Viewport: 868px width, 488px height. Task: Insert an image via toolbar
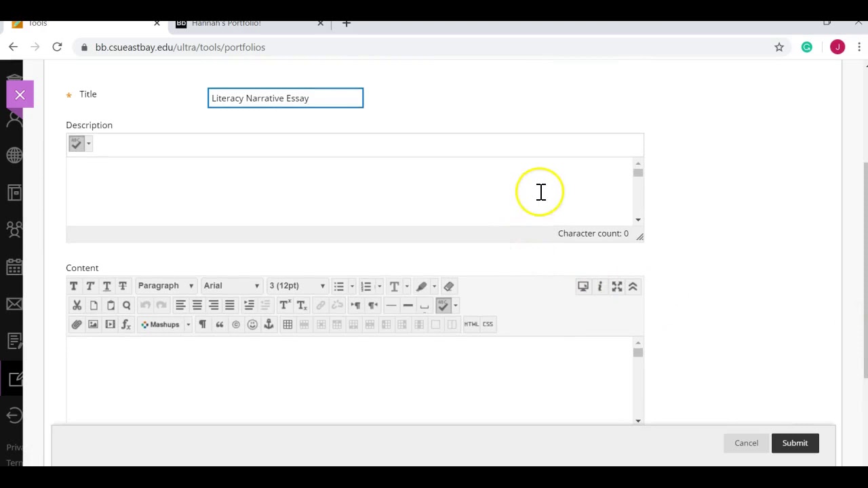point(93,325)
